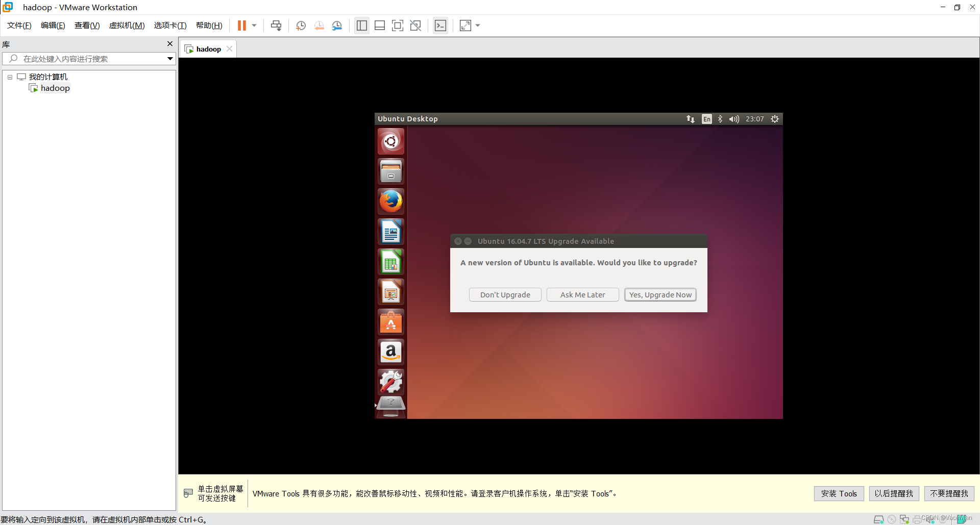
Task: Toggle the console view toolbar button
Action: (x=440, y=25)
